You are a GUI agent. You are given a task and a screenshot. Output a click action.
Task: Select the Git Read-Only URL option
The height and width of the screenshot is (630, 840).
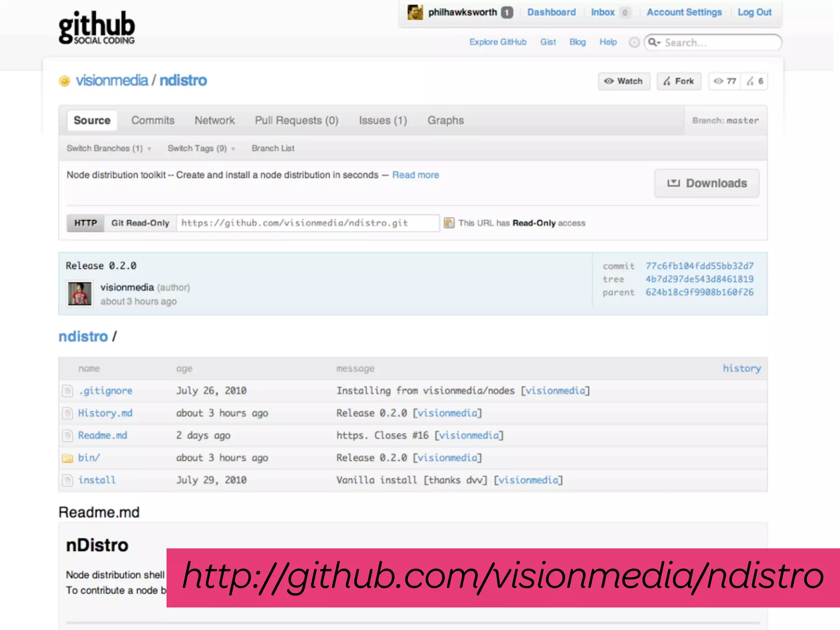(x=140, y=223)
